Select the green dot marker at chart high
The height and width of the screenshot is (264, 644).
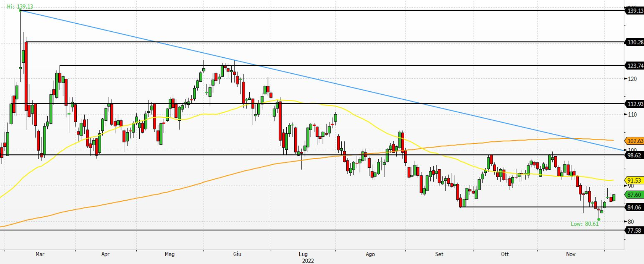(x=20, y=11)
